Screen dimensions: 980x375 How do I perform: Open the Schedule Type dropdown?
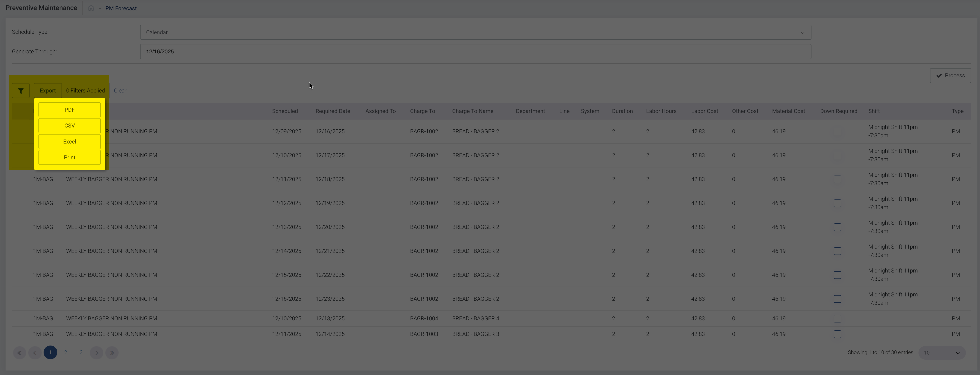point(475,32)
